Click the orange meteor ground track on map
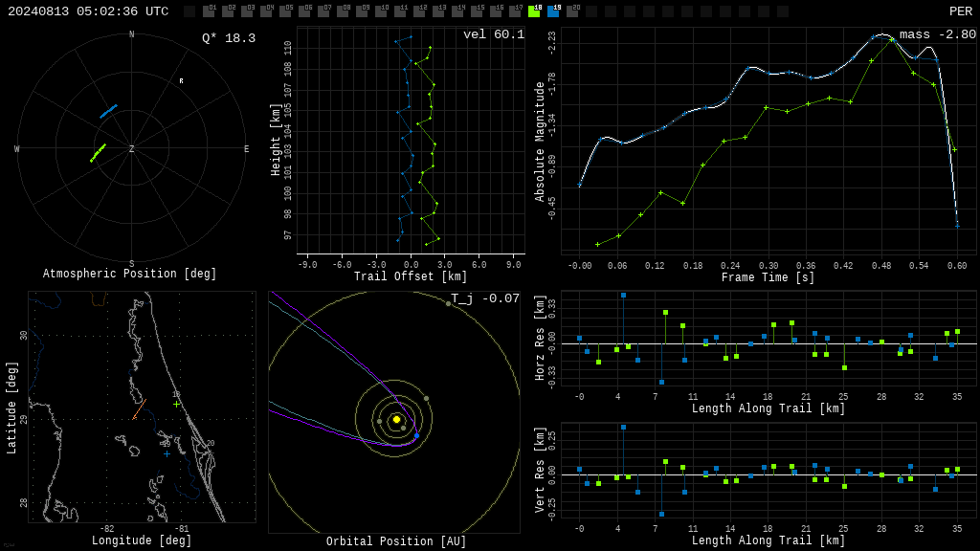This screenshot has height=551, width=980. pos(140,409)
